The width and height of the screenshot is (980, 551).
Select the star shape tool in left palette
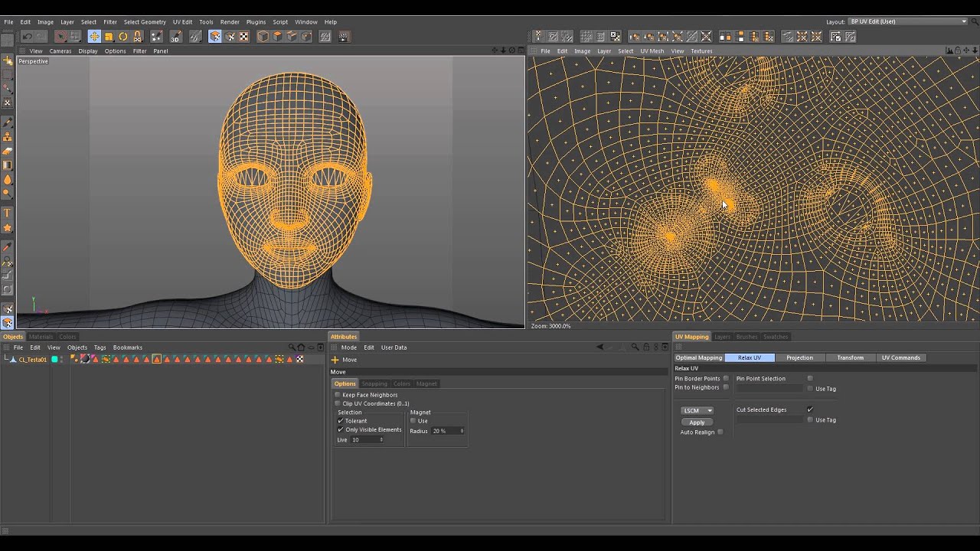click(x=8, y=227)
